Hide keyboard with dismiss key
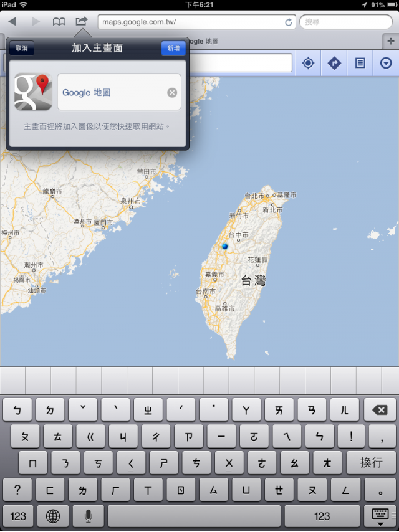This screenshot has height=532, width=399. (x=380, y=516)
